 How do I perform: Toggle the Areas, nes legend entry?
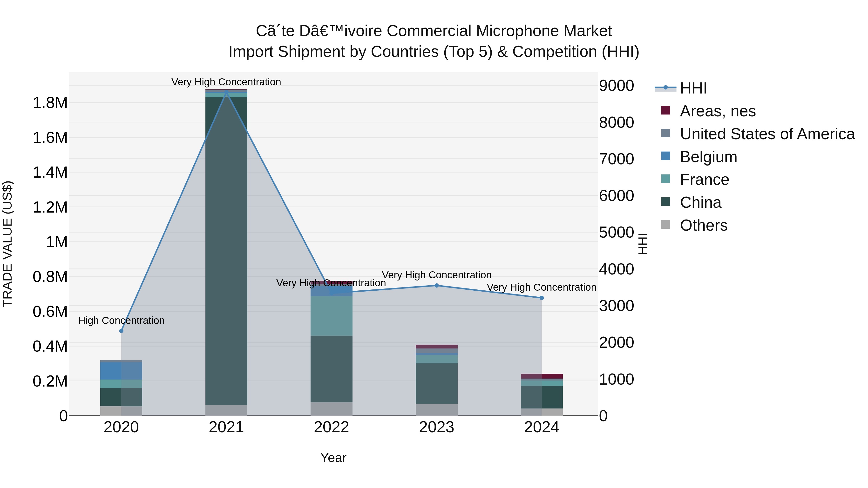click(708, 111)
